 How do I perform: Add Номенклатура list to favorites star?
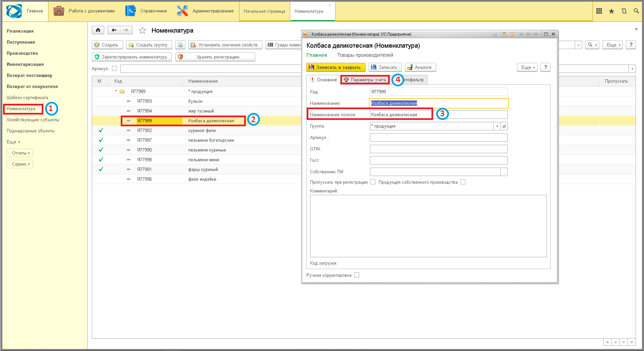tap(142, 31)
